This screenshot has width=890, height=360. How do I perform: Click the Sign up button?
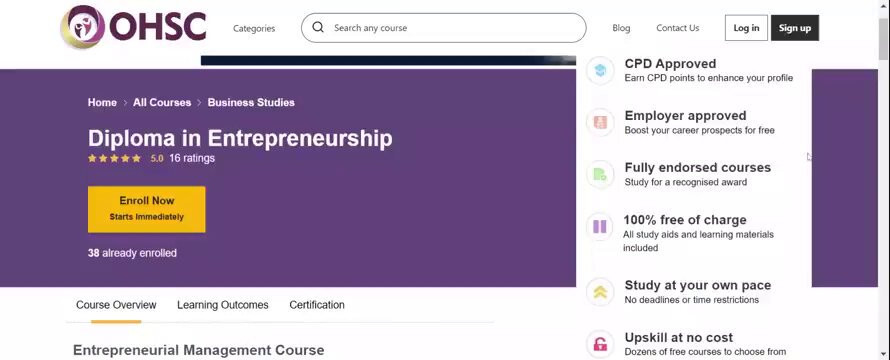[x=795, y=28]
